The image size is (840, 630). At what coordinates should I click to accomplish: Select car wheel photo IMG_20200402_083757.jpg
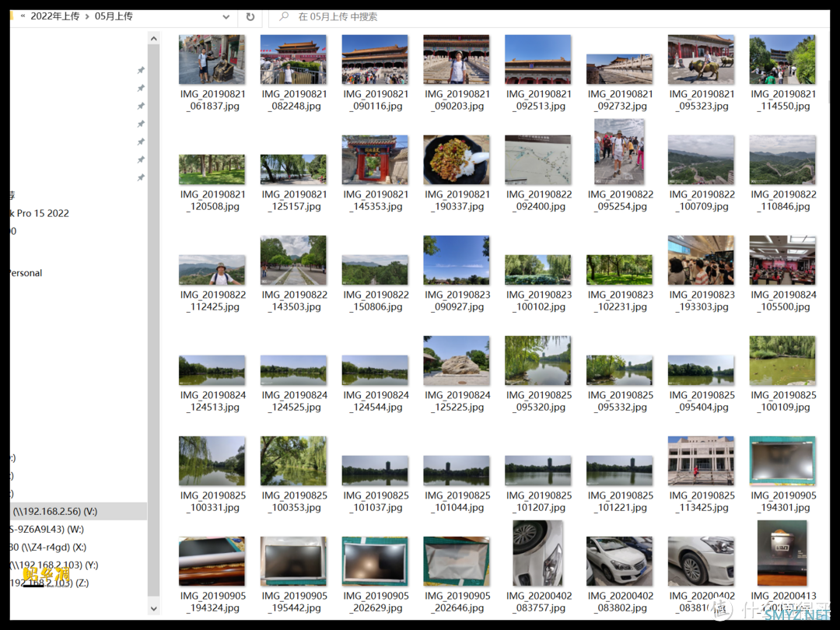point(538,553)
